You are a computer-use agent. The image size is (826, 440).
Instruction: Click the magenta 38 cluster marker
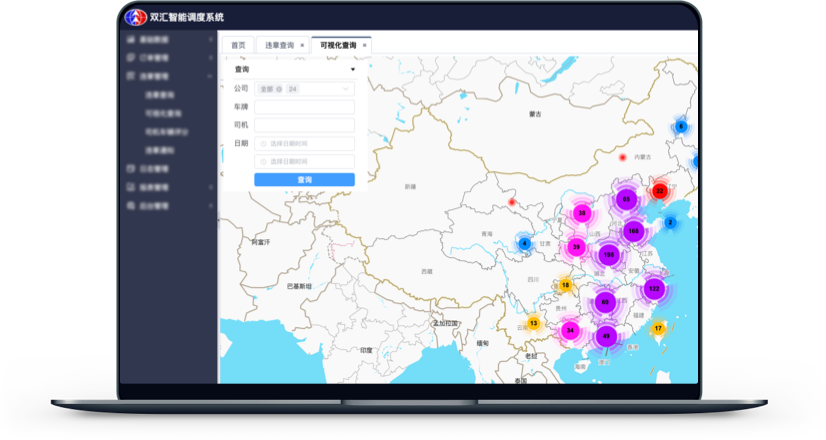pyautogui.click(x=581, y=213)
